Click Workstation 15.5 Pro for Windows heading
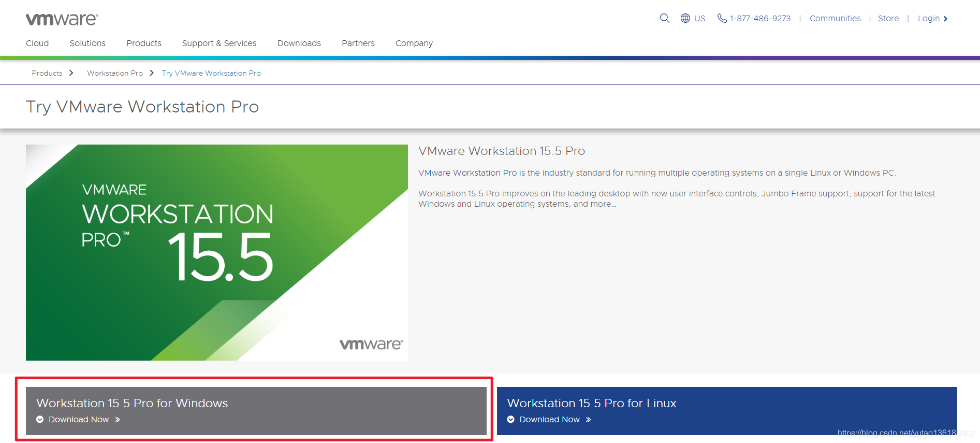980x443 pixels. (132, 403)
